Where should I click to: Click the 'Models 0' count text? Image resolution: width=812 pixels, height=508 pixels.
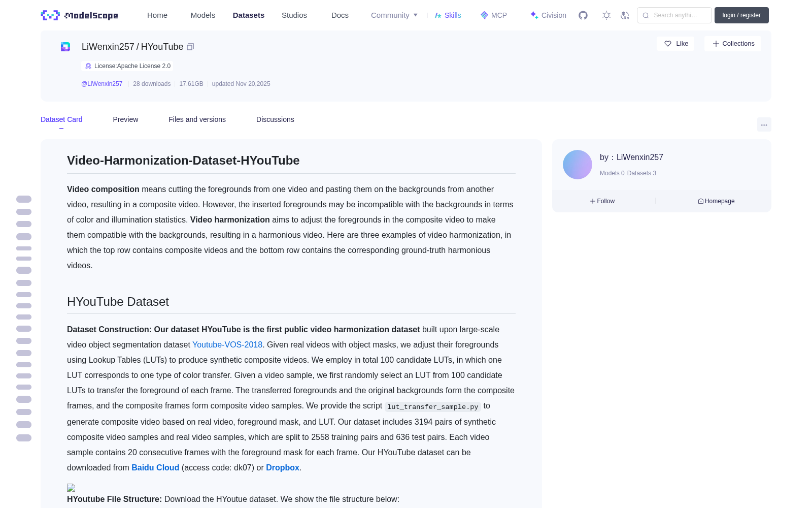(612, 173)
